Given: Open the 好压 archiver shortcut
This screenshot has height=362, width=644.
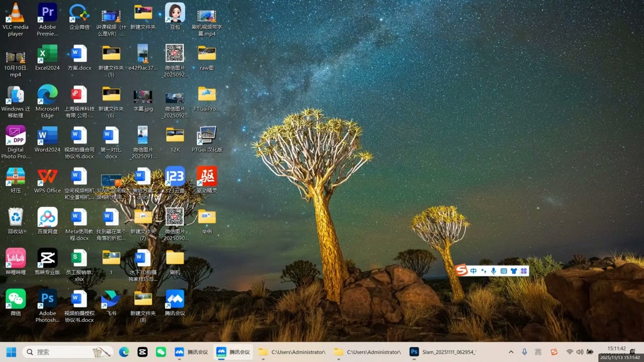Looking at the screenshot, I should coord(16,180).
